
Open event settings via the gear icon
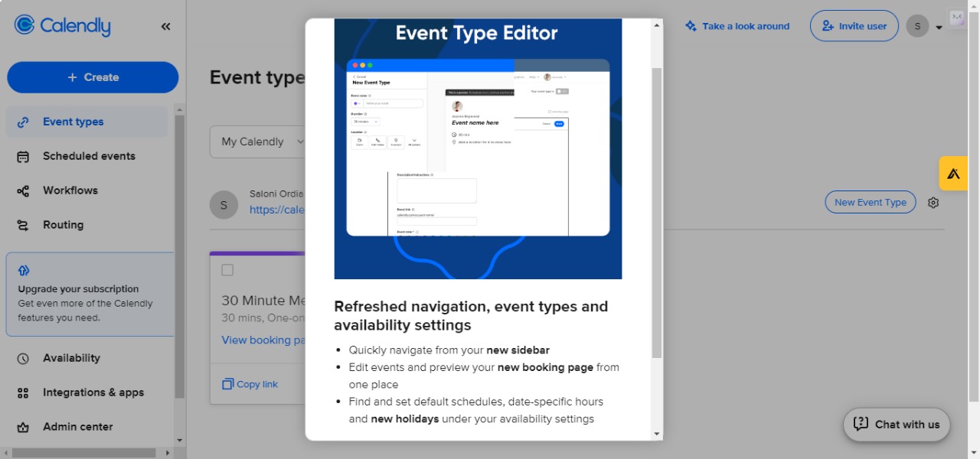pos(933,202)
